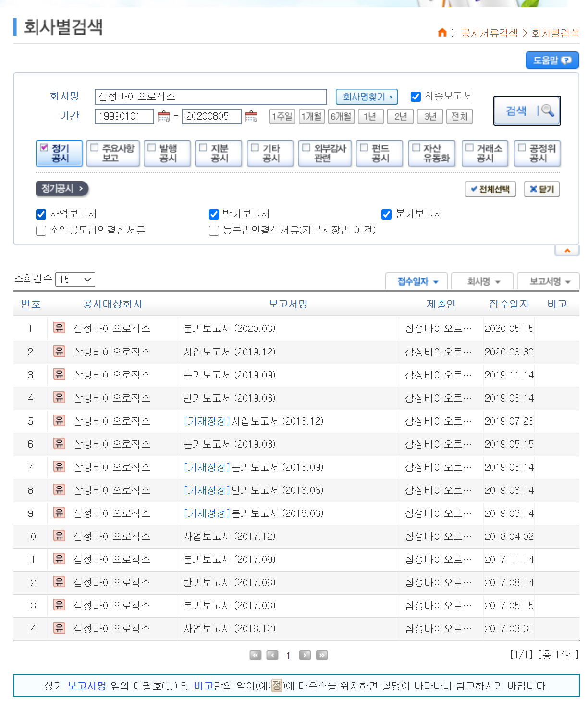Click 유 market icon in row 4
588x708 pixels.
point(59,398)
